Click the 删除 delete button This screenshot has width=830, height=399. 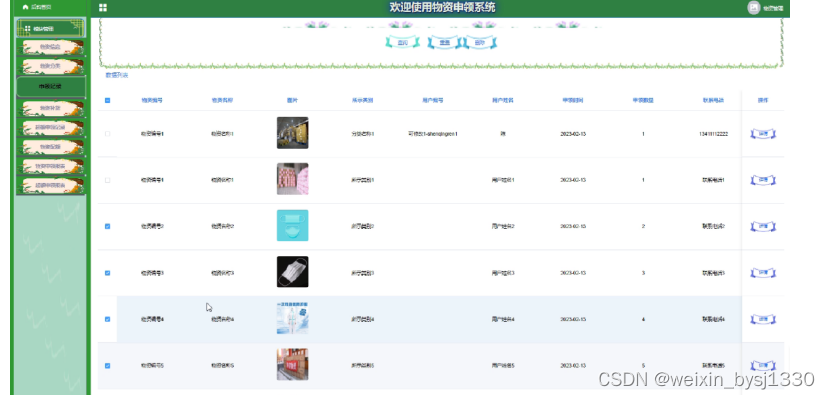click(480, 42)
